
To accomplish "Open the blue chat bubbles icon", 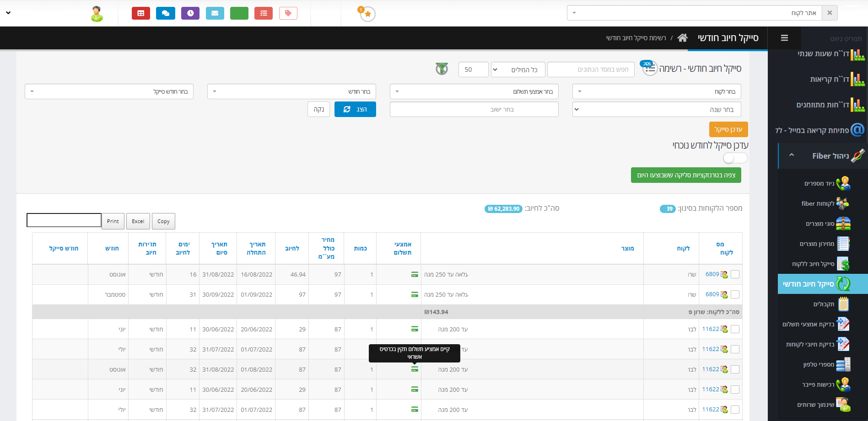I will 166,13.
